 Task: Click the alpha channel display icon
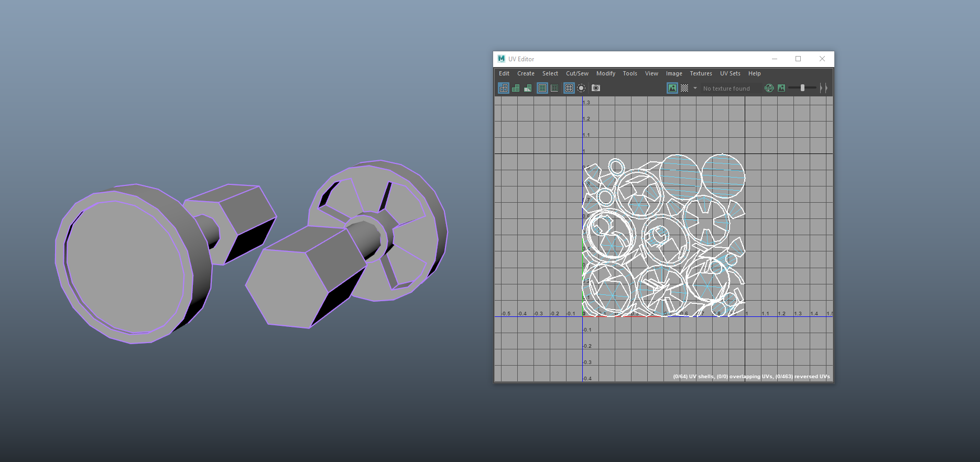pyautogui.click(x=781, y=88)
